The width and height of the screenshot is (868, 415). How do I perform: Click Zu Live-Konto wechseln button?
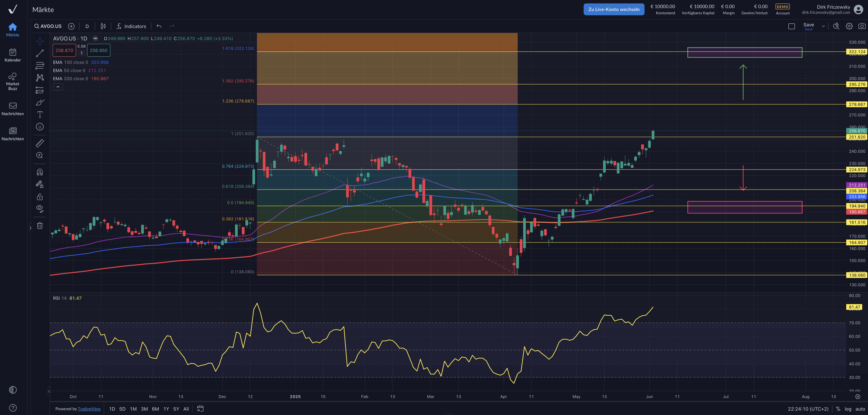click(614, 10)
